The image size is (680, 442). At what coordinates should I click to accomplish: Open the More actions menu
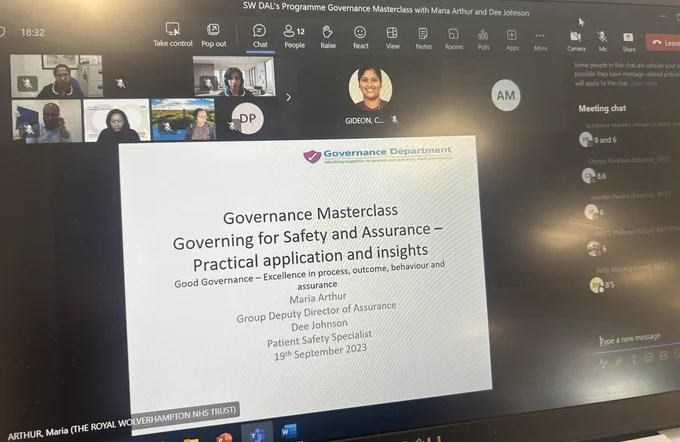click(540, 41)
